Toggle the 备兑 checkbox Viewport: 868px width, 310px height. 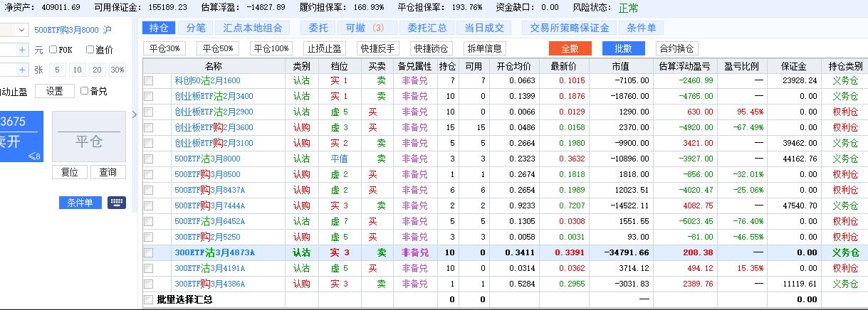tap(85, 91)
